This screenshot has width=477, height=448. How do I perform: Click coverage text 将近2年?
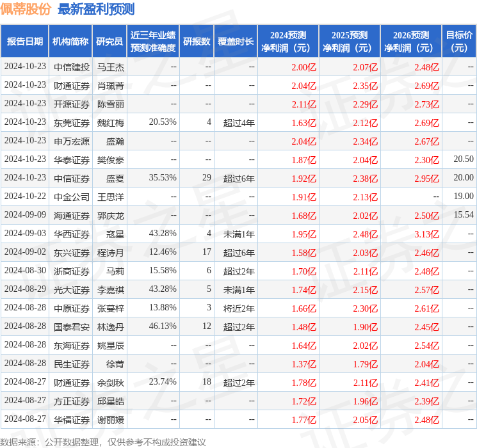pos(239,308)
